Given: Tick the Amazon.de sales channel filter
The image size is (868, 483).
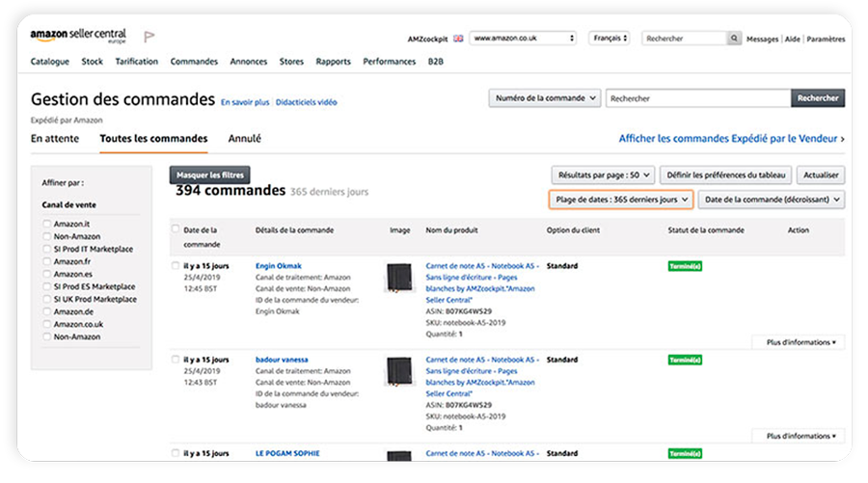Looking at the screenshot, I should (47, 311).
